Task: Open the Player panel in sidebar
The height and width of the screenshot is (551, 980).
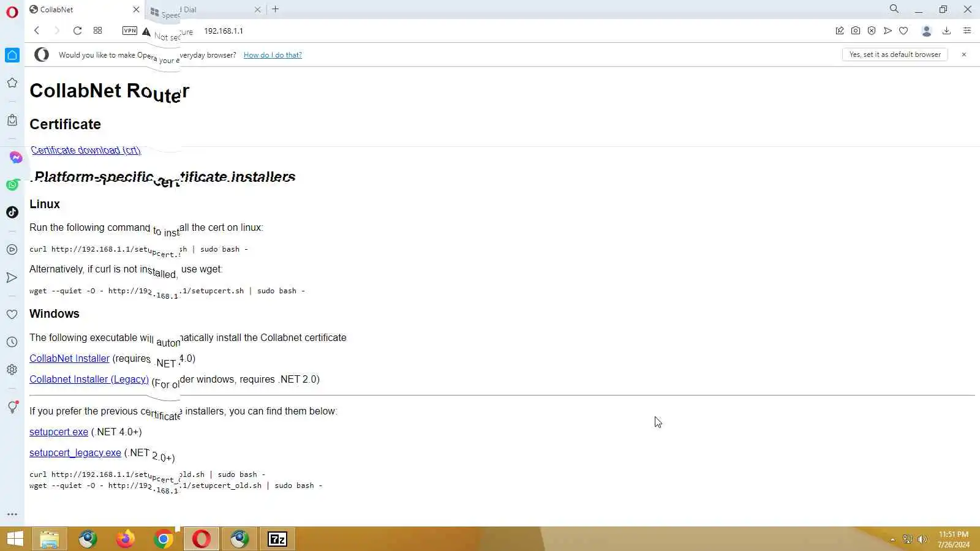Action: click(x=12, y=250)
